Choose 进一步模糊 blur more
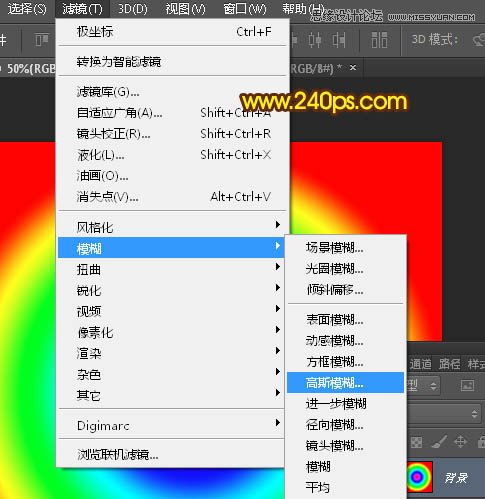Image resolution: width=485 pixels, height=499 pixels. [346, 404]
